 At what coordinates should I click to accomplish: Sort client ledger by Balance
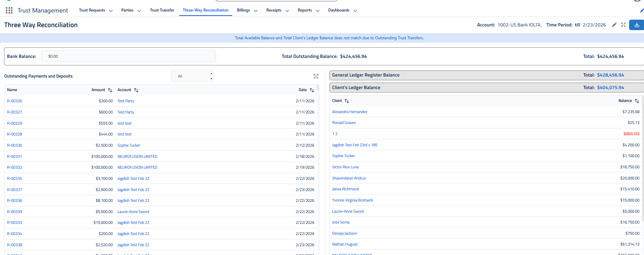tap(637, 101)
